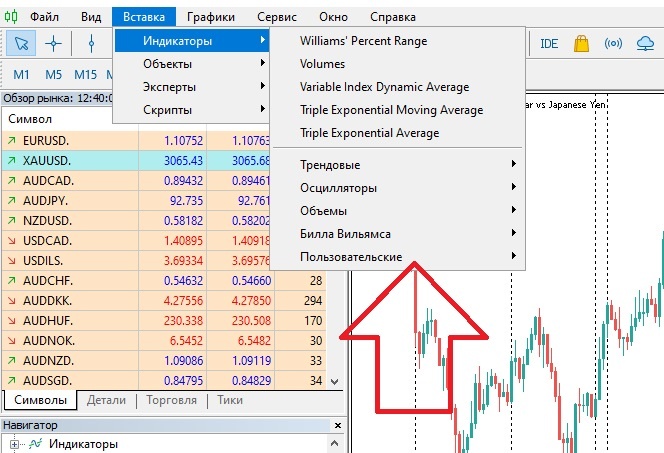Close the Навигатор panel

338,425
